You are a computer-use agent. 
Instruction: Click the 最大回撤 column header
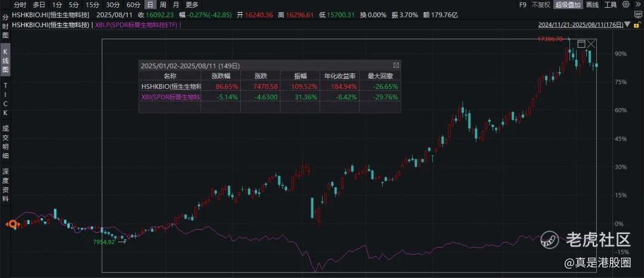tap(379, 76)
